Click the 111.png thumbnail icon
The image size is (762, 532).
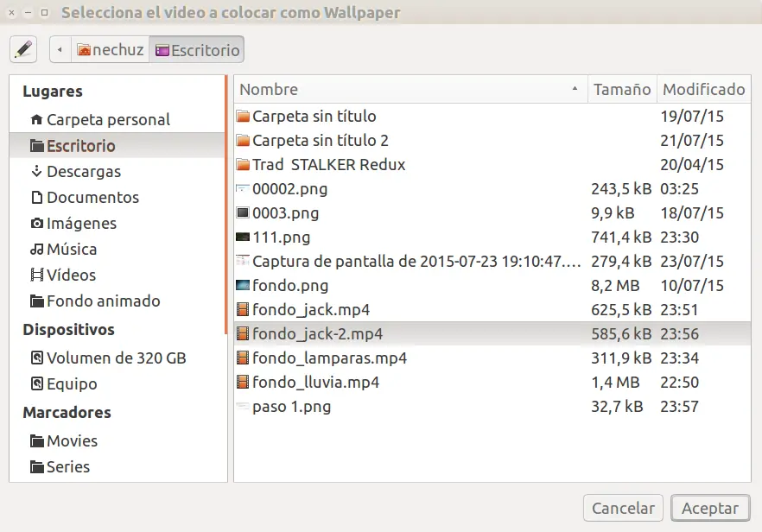pos(243,237)
